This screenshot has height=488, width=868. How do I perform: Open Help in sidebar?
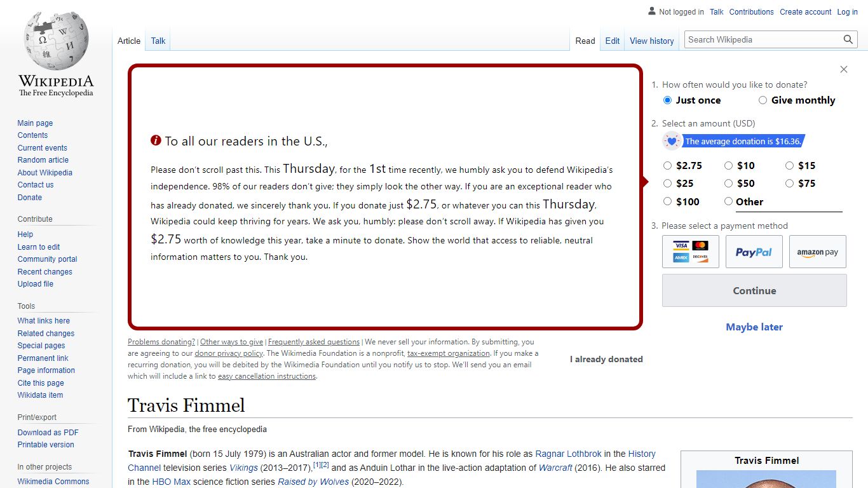coord(25,234)
